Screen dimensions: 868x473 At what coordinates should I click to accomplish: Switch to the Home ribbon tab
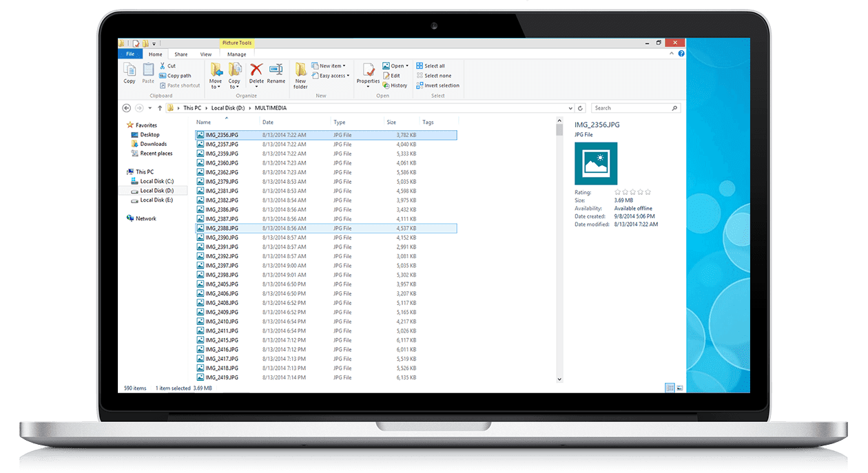pos(156,54)
